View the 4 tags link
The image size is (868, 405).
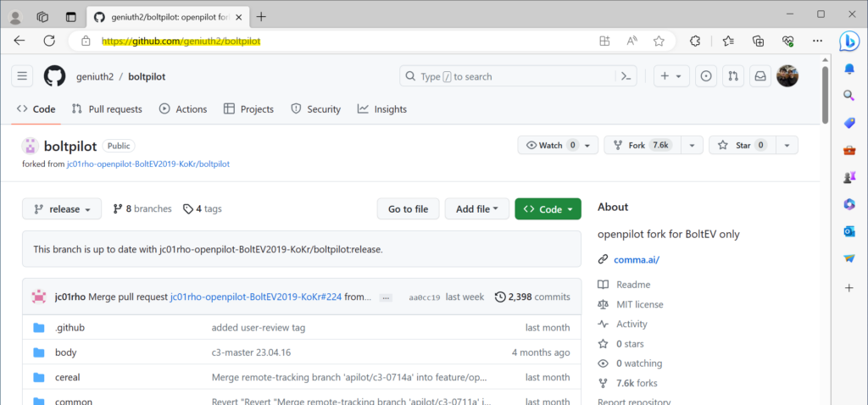203,209
